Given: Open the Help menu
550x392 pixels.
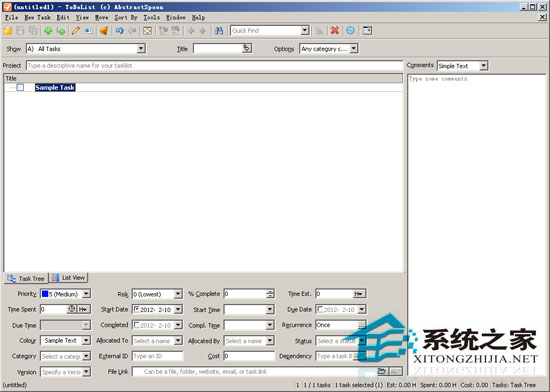Looking at the screenshot, I should [x=198, y=17].
